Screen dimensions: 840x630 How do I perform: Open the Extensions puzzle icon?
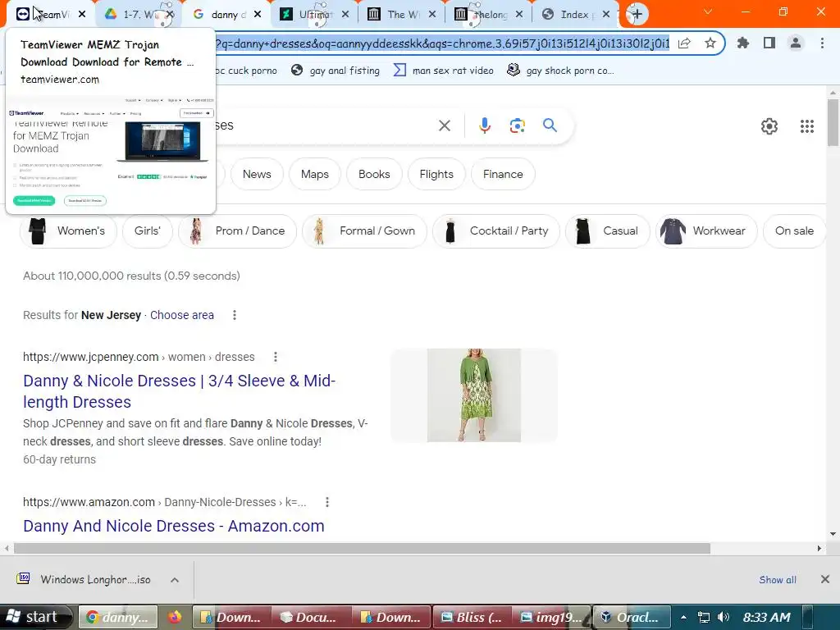[x=742, y=43]
